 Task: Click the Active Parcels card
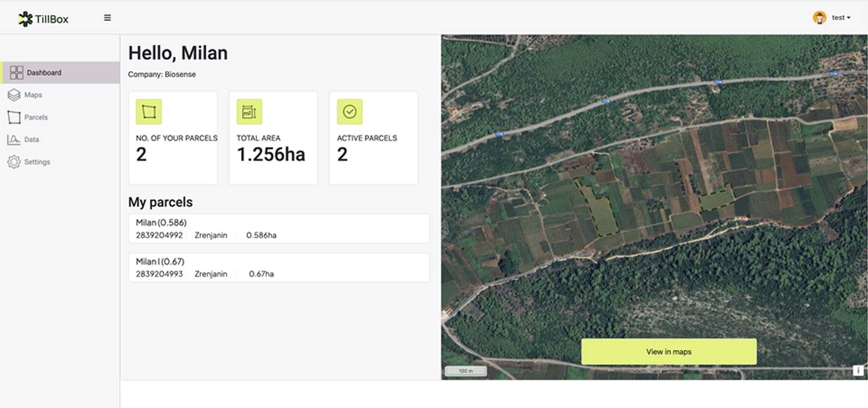[373, 138]
